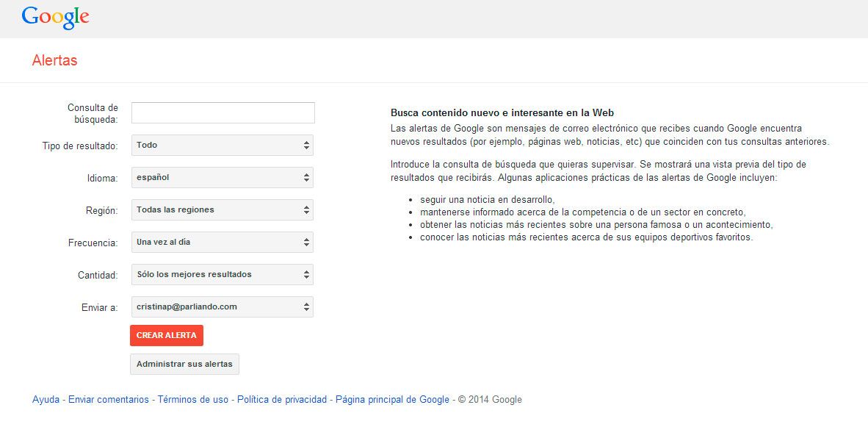
Task: Expand the Enviar a email dropdown
Action: [222, 307]
